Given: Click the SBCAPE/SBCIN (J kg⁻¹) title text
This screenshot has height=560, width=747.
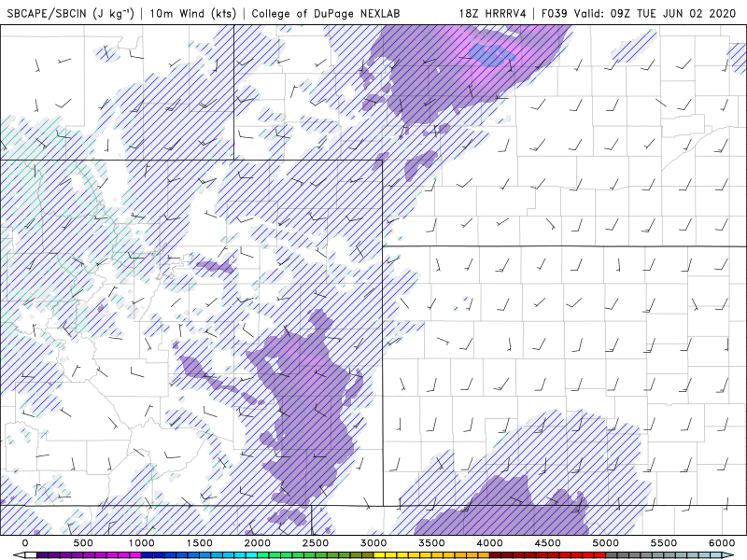Looking at the screenshot, I should [x=71, y=13].
